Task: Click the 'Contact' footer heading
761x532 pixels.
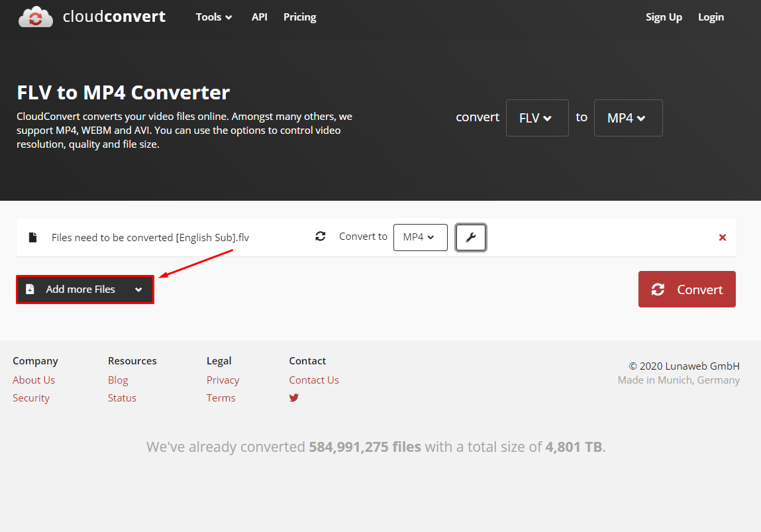Action: 307,360
